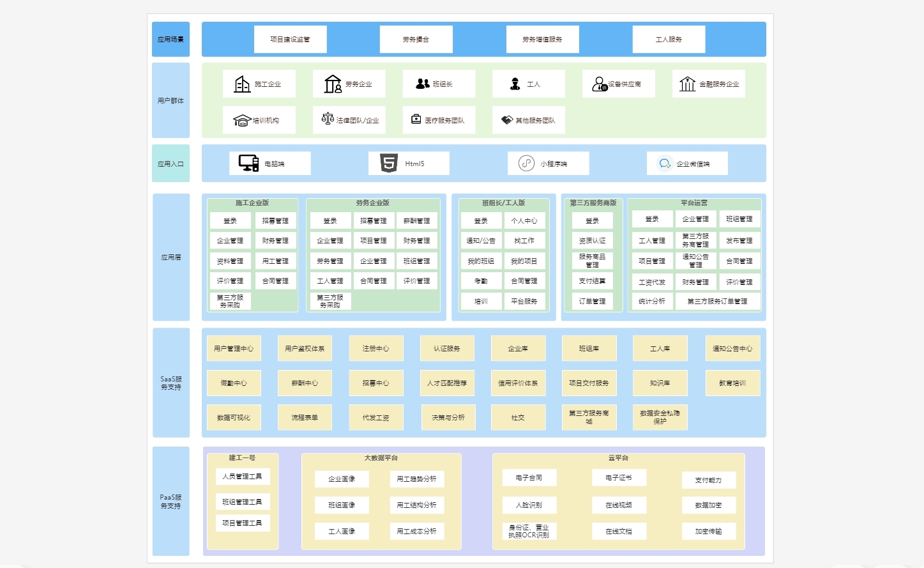
Task: Click the 用工趋势分析 box
Action: (x=417, y=479)
